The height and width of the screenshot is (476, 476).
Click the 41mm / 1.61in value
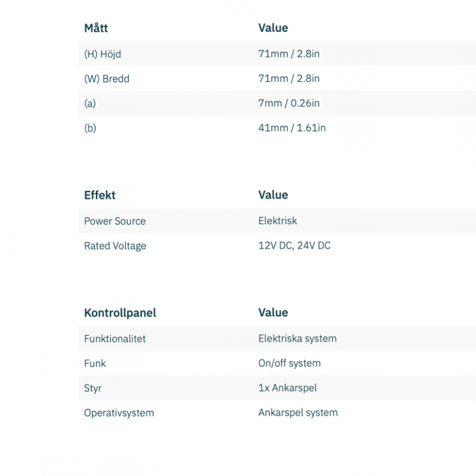(292, 128)
